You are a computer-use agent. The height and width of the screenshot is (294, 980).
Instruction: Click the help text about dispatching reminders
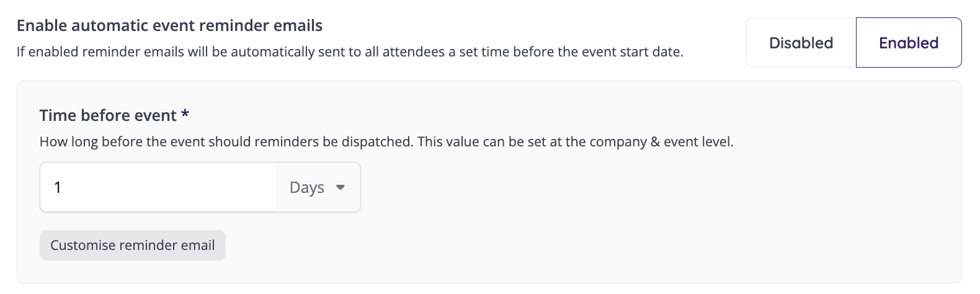tap(386, 142)
